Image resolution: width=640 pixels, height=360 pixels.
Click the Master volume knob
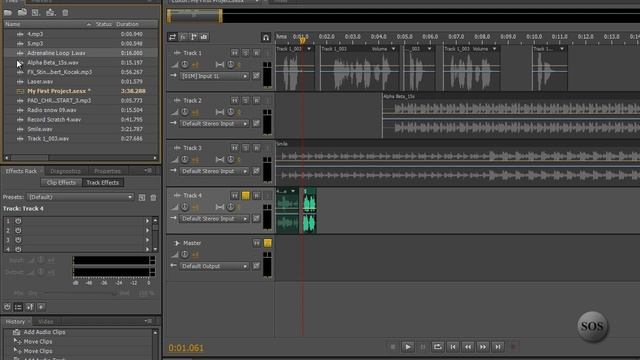pos(185,254)
